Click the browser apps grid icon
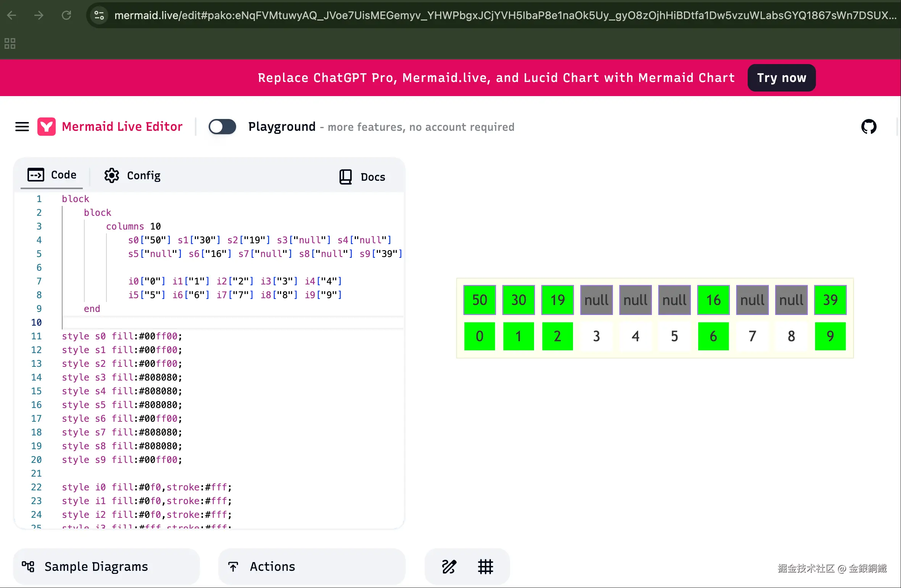This screenshot has width=901, height=588. coord(10,43)
